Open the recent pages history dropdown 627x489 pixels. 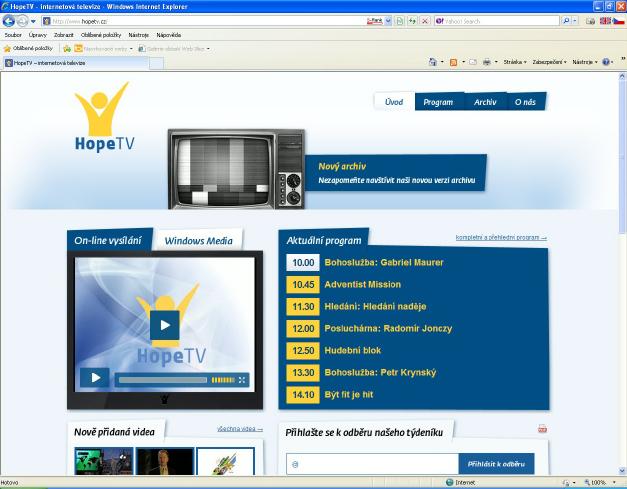pyautogui.click(x=33, y=21)
